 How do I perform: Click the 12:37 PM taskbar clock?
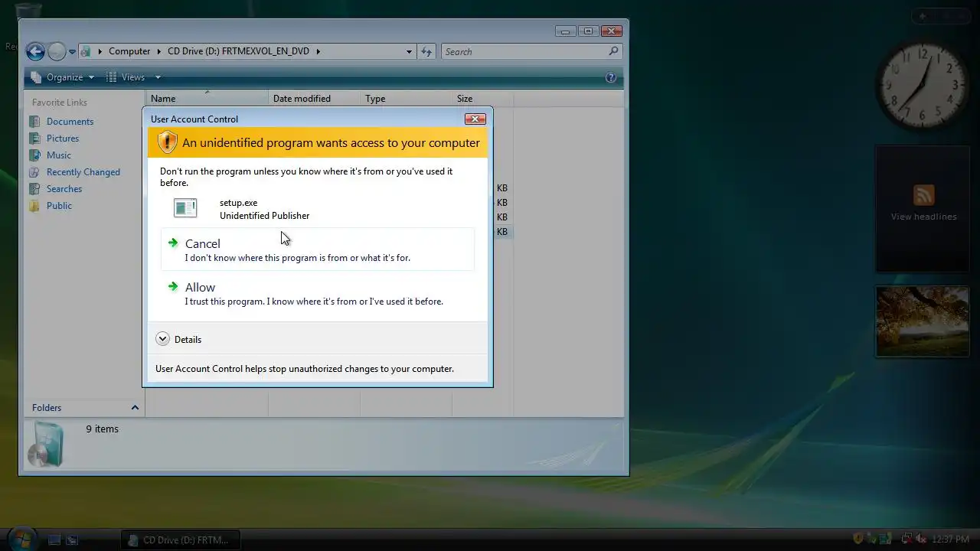951,540
